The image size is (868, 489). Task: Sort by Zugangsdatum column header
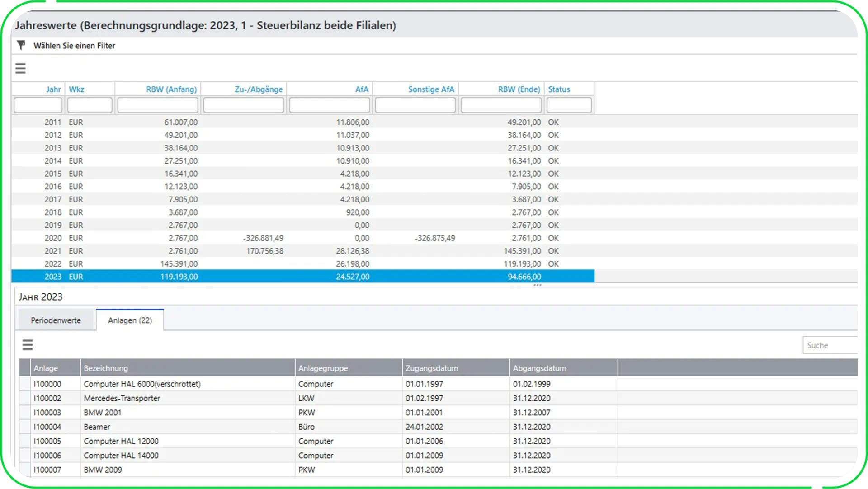(431, 368)
